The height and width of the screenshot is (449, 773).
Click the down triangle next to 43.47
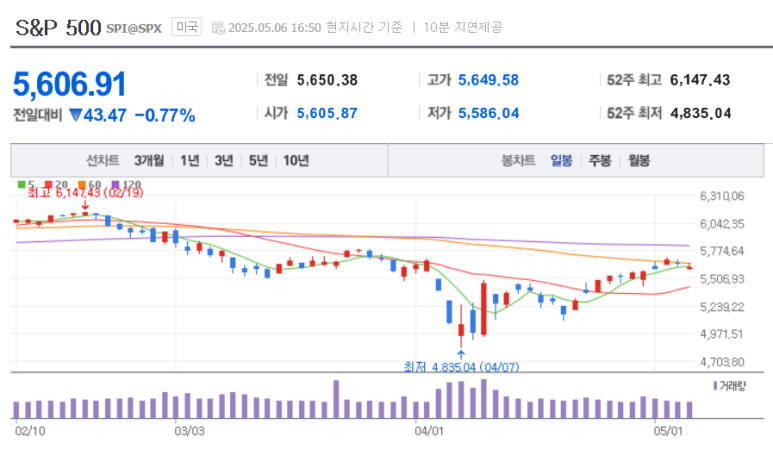point(75,115)
